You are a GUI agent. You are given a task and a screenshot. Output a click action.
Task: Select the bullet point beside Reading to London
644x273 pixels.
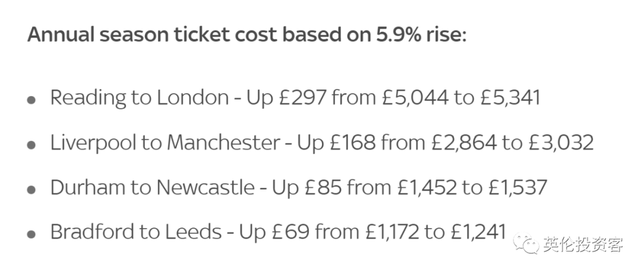coord(31,100)
